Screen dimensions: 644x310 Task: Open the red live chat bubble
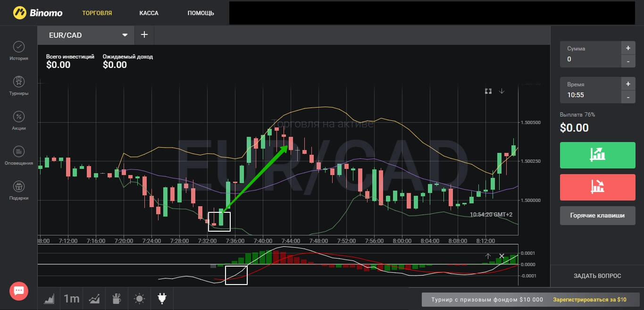point(19,291)
